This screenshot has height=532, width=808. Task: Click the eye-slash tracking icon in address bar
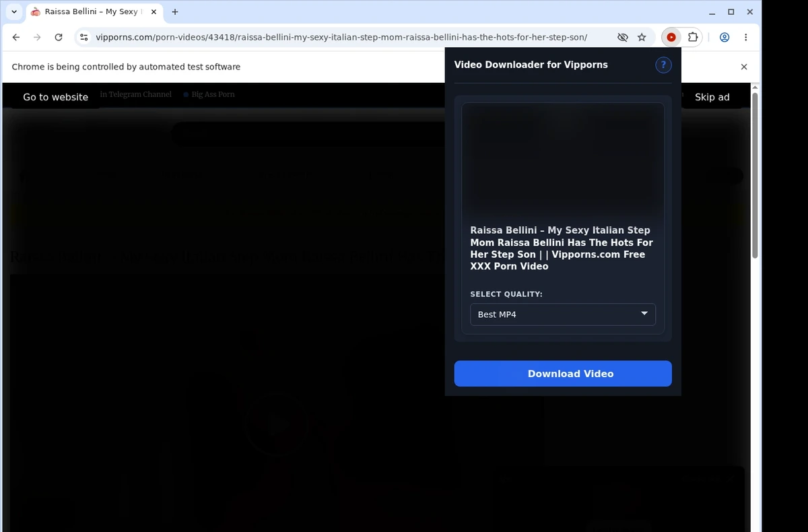(622, 38)
